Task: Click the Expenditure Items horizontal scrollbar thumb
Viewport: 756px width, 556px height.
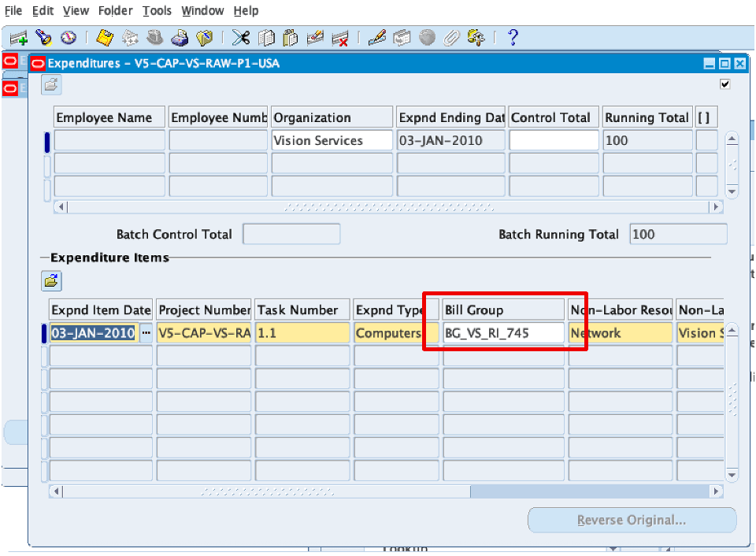Action: [267, 491]
